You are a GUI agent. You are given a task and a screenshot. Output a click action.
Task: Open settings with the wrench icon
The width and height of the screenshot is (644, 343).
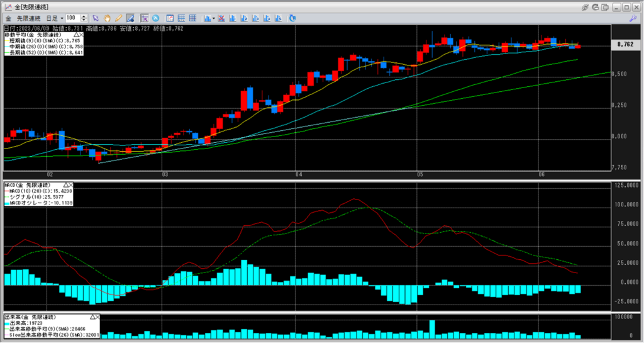coord(632,18)
